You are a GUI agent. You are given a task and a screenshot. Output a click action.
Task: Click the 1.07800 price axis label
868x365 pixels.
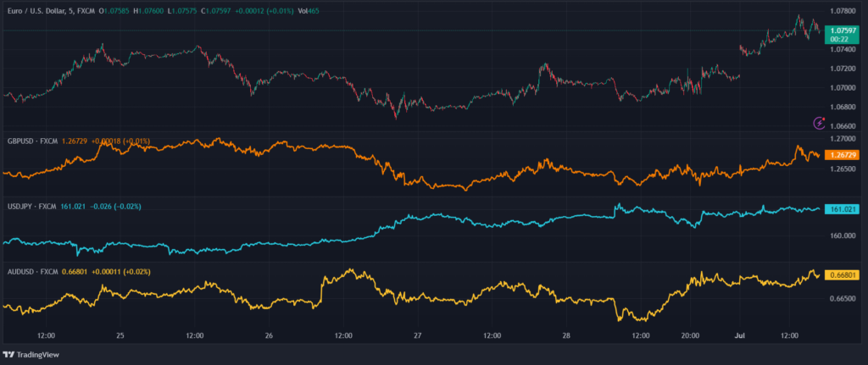point(844,12)
